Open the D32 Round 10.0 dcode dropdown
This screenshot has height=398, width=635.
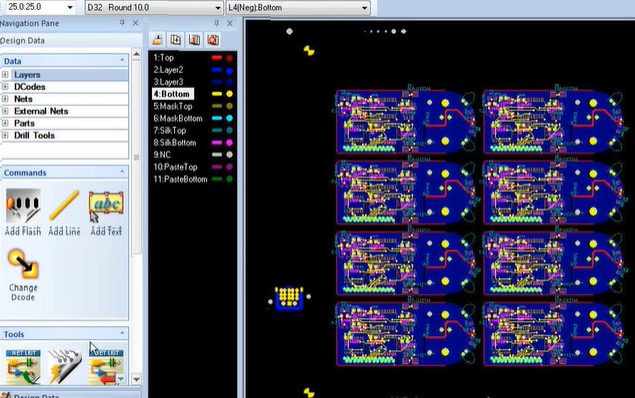point(218,7)
